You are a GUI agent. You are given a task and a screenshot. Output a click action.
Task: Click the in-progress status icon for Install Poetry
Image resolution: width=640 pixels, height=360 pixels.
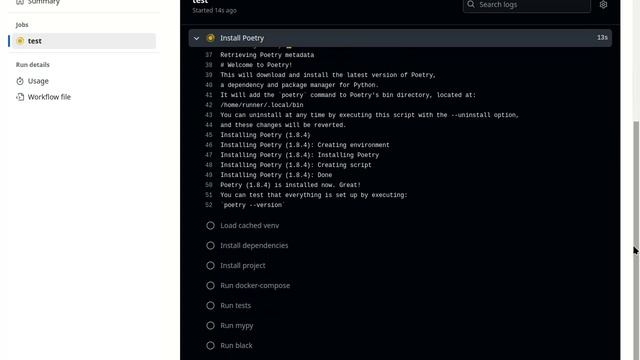coord(211,38)
